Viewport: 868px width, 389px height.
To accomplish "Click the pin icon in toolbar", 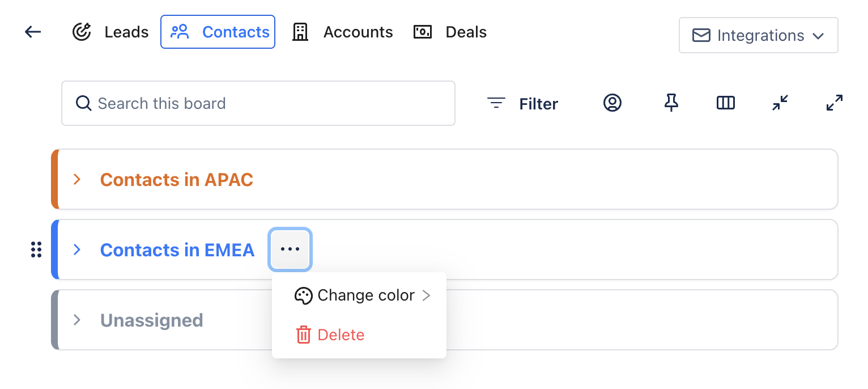I will [671, 103].
